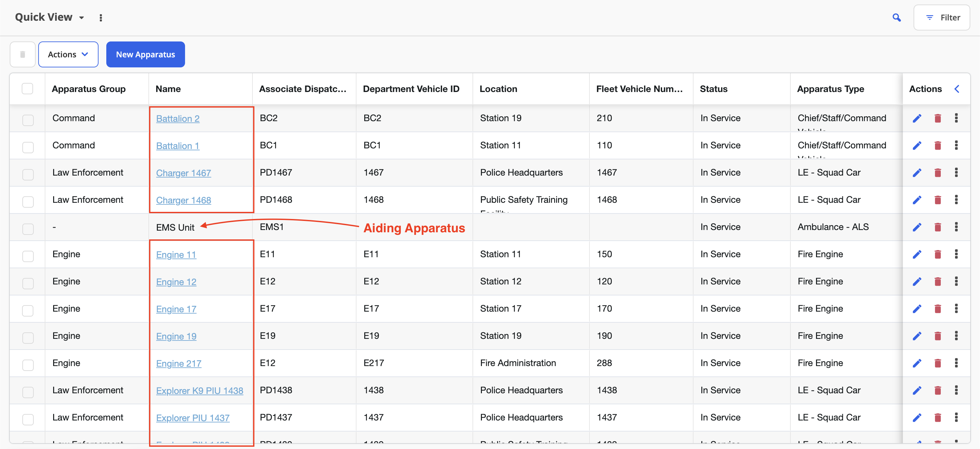The height and width of the screenshot is (449, 980).
Task: Open more options for Charger 1467 row
Action: tap(956, 173)
